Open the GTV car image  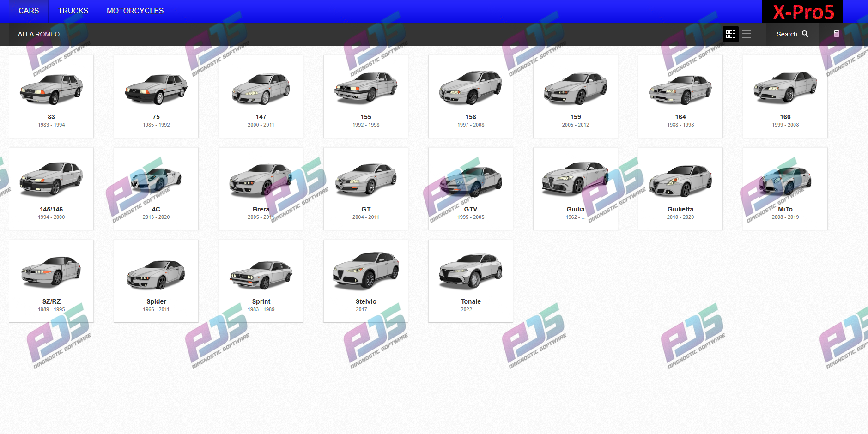tap(471, 181)
